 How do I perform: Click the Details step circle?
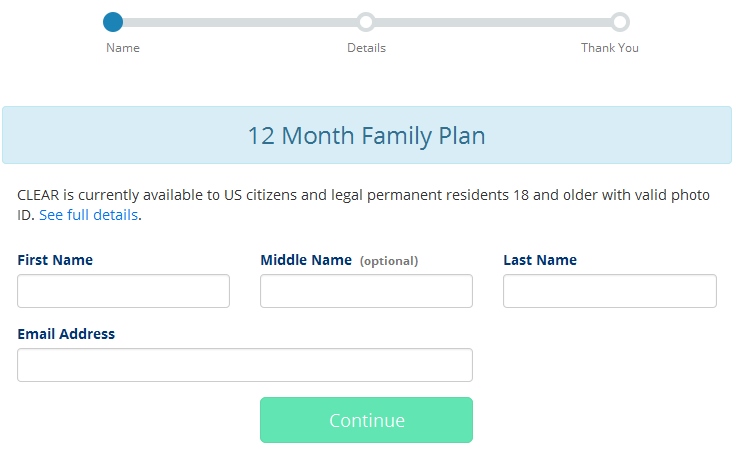(366, 22)
